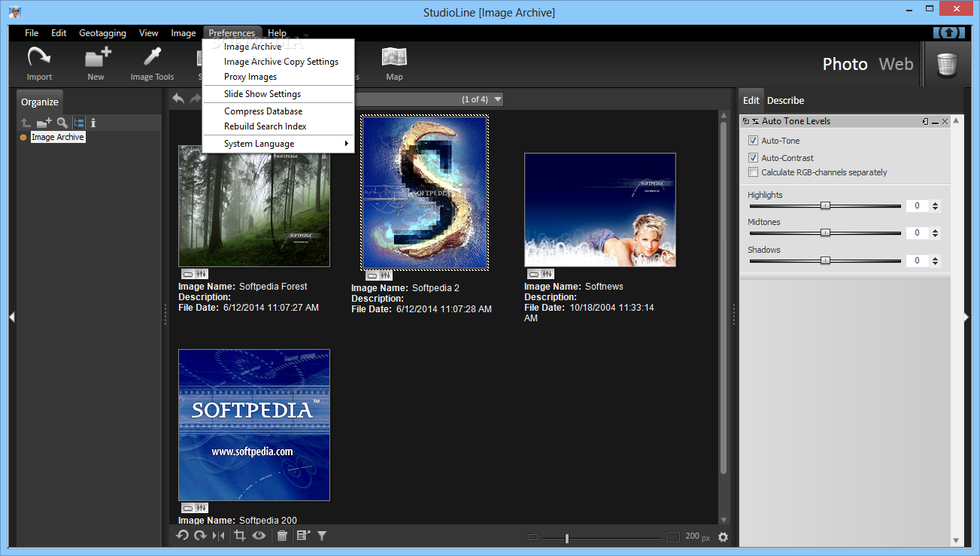The width and height of the screenshot is (980, 556).
Task: Click the delete trash icon in bottom toolbar
Action: [x=282, y=536]
